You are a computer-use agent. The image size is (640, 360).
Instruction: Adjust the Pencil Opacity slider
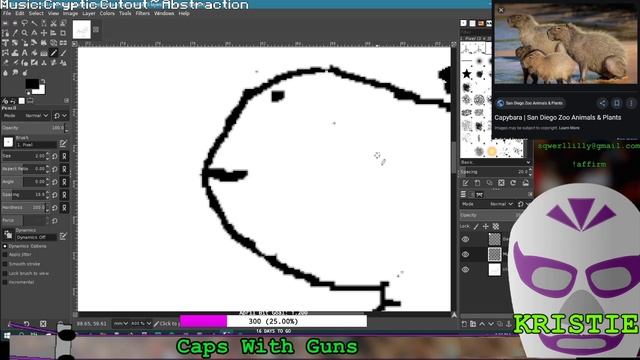coord(35,128)
